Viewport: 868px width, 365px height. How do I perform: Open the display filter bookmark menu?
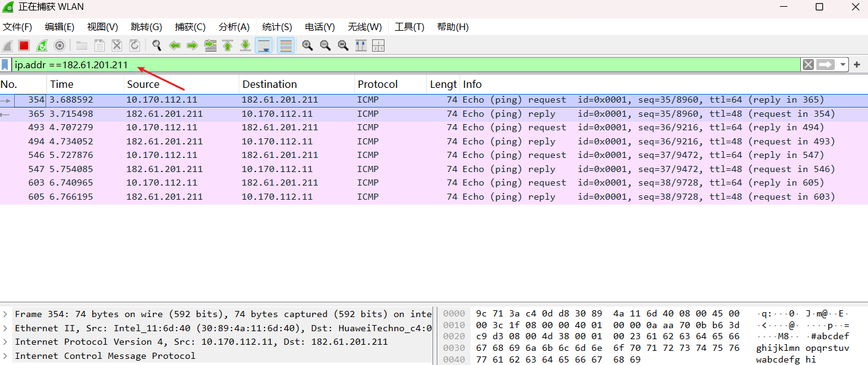click(6, 65)
